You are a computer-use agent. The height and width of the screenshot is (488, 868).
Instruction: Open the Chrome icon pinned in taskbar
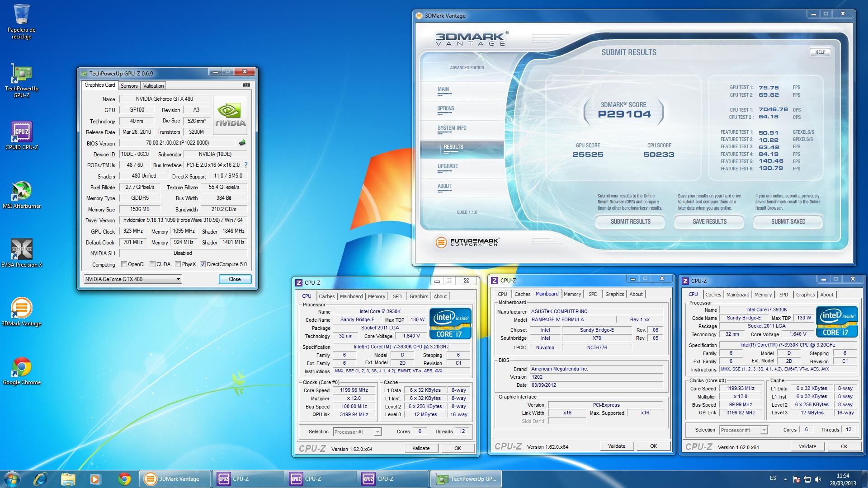[124, 479]
